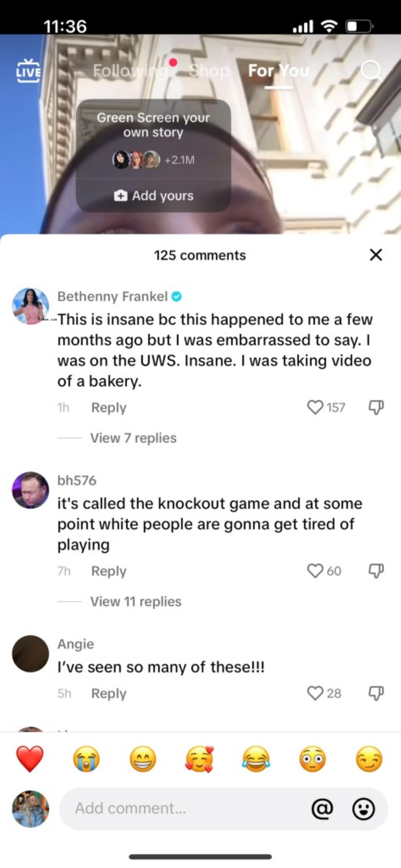401x868 pixels.
Task: Like Bethenny Frankel's comment with heart
Action: pyautogui.click(x=315, y=407)
